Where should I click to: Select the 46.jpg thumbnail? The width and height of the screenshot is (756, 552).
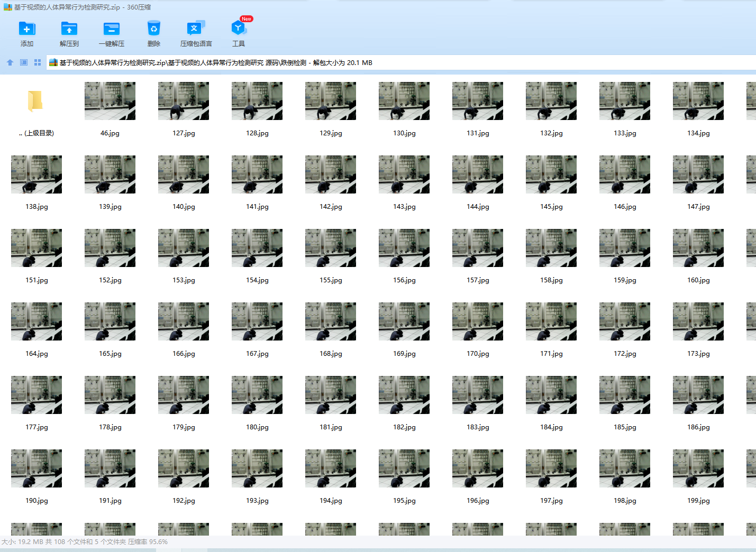[110, 101]
